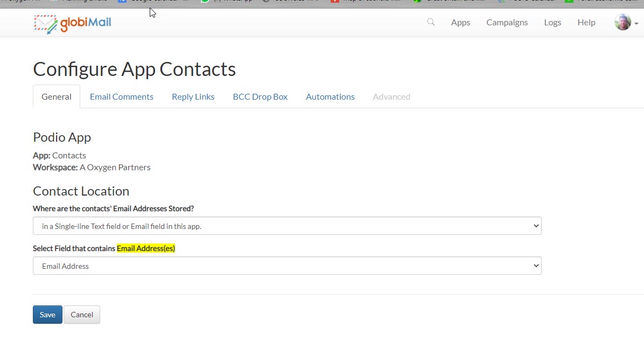Expand the Email Address field selector
The image size is (644, 355).
287,266
